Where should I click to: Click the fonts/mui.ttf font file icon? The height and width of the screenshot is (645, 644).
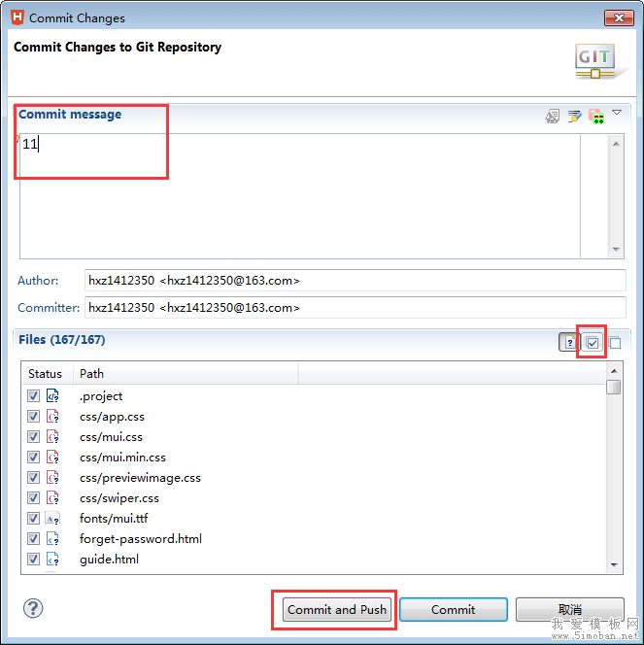[x=53, y=519]
